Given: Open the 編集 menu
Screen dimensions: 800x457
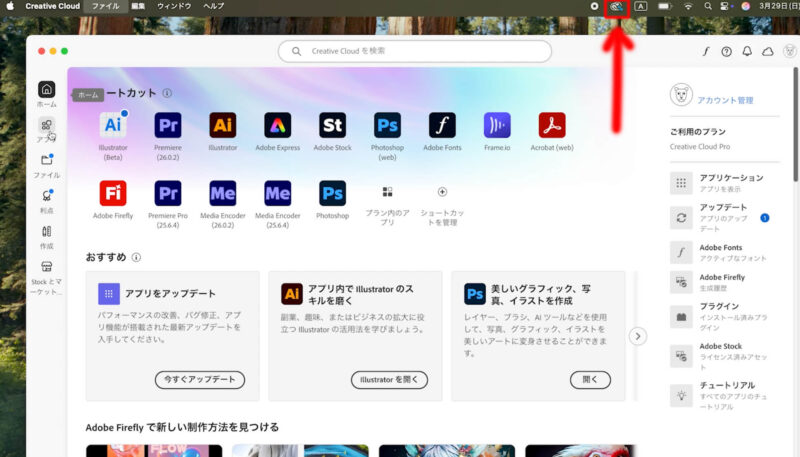Looking at the screenshot, I should [138, 6].
